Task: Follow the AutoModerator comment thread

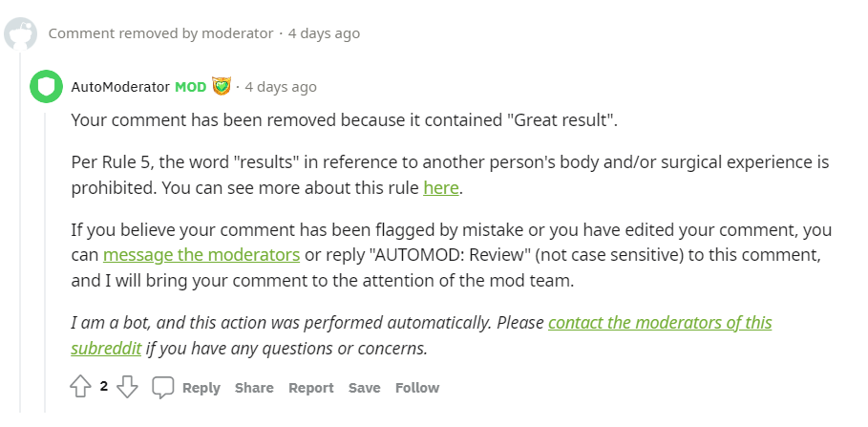Action: pos(417,388)
